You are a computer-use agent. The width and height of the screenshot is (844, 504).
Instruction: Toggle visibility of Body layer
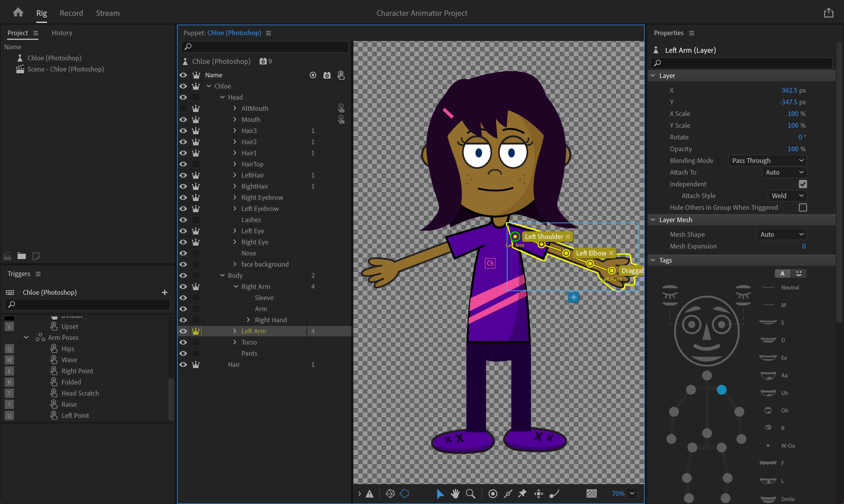183,275
